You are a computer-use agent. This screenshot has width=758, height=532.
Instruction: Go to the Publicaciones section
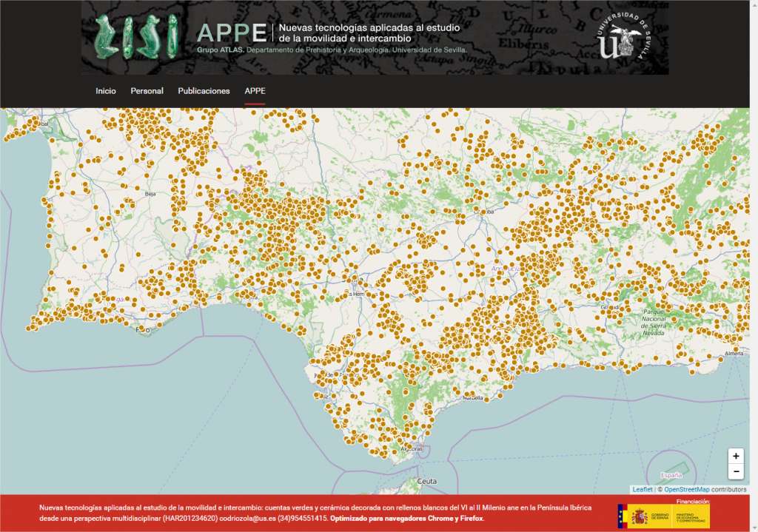tap(204, 91)
